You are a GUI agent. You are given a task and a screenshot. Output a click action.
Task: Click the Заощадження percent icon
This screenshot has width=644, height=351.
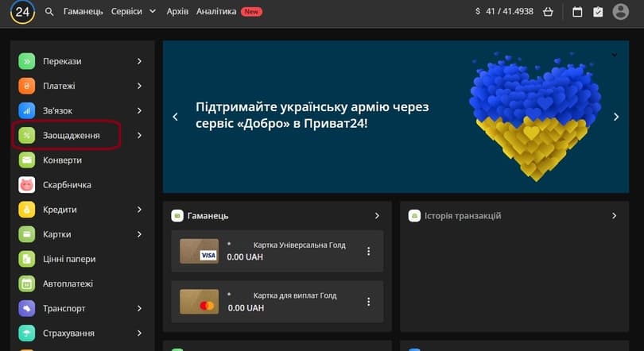pos(27,135)
